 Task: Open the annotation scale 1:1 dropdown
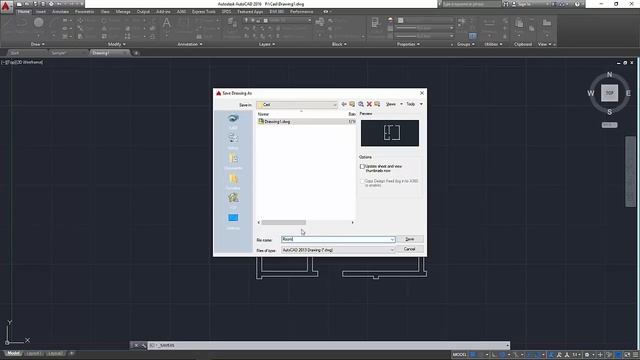576,355
